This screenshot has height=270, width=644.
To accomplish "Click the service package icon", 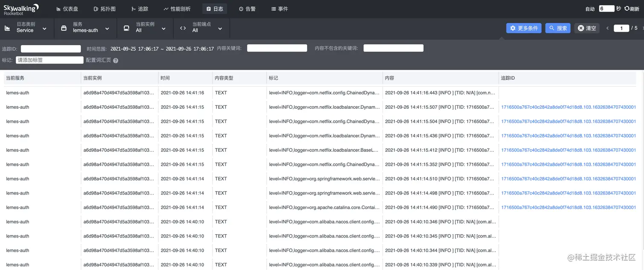I will point(64,29).
